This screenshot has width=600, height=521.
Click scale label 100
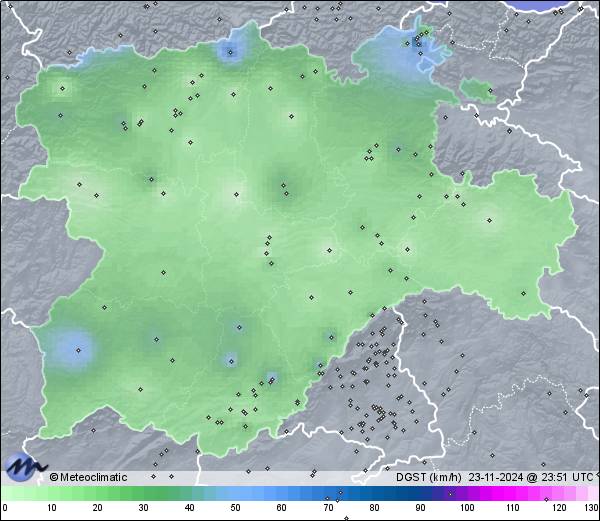(467, 508)
